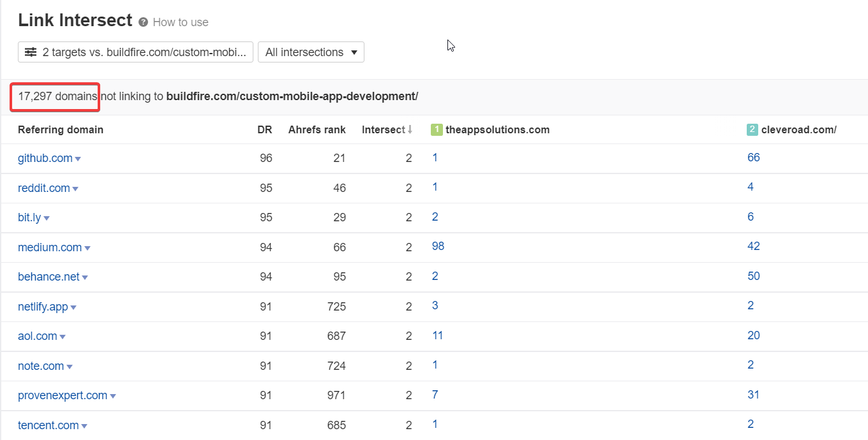The image size is (868, 440).
Task: Open the netlify.app referring domain link
Action: click(43, 307)
